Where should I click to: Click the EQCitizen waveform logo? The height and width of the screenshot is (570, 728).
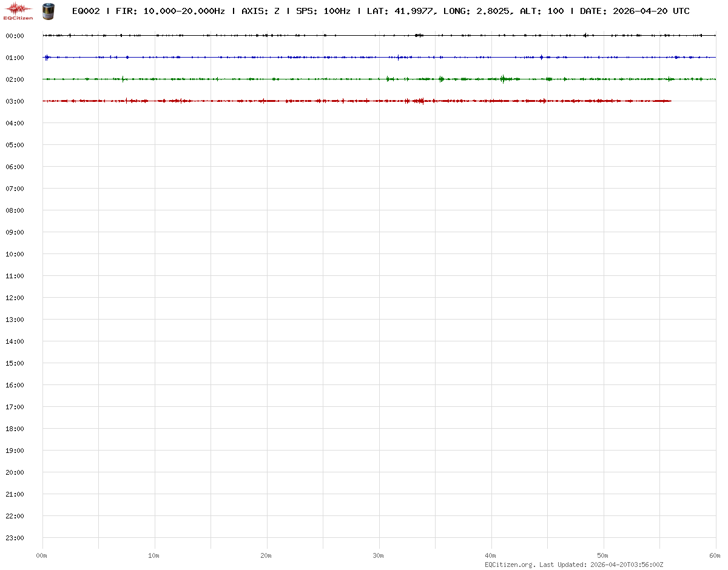pos(18,9)
